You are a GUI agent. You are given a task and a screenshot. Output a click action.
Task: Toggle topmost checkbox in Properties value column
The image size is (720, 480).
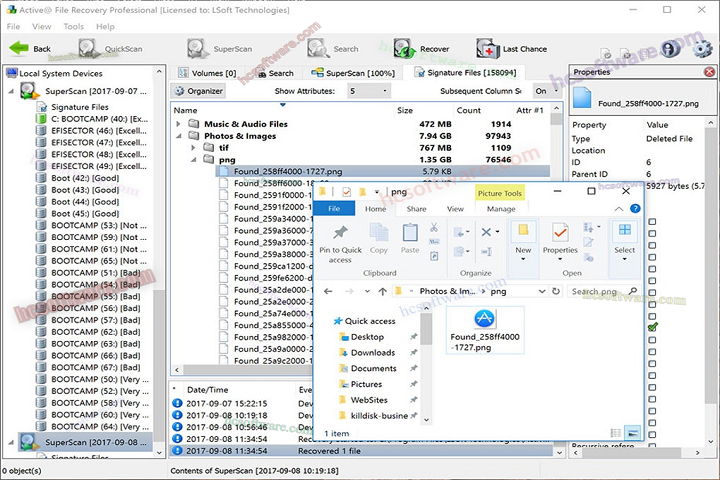[652, 222]
